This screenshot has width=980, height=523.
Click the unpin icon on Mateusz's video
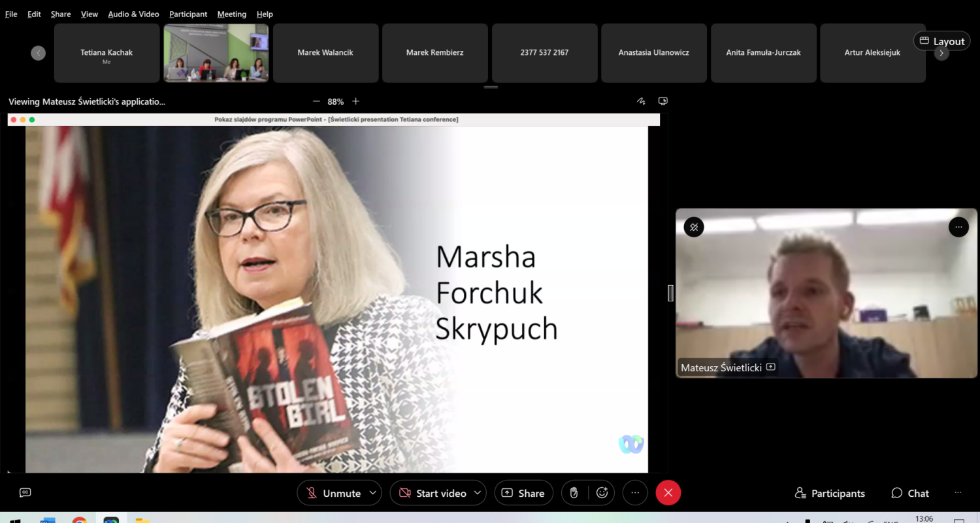[694, 227]
